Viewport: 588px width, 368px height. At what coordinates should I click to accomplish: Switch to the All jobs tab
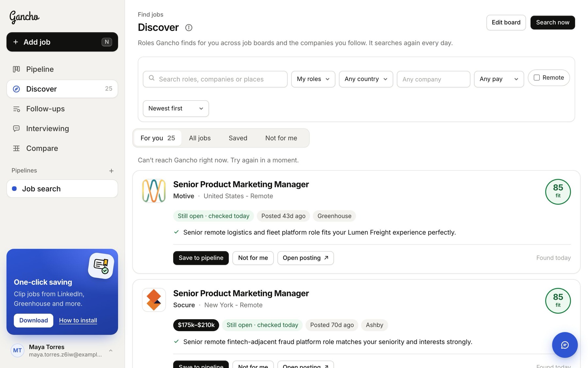(200, 138)
